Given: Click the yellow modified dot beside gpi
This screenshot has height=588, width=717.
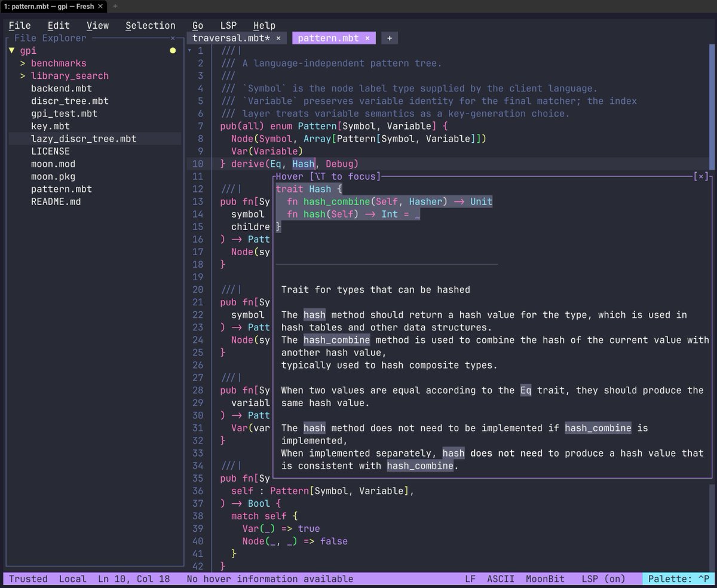Looking at the screenshot, I should [x=173, y=51].
